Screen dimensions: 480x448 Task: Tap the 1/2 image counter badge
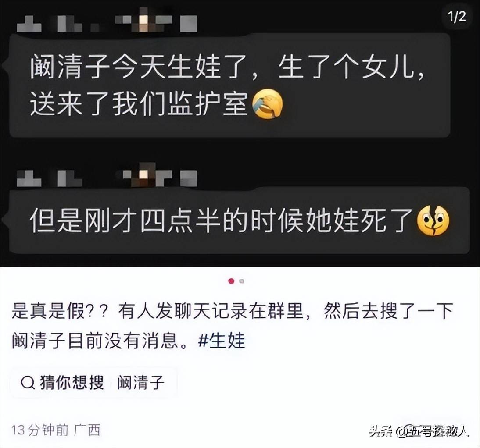point(457,17)
